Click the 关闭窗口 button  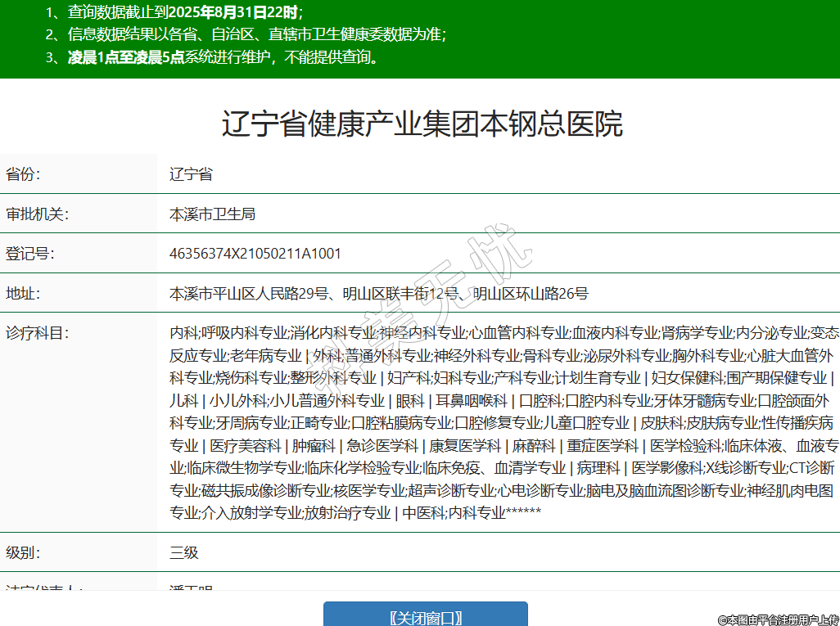(425, 616)
